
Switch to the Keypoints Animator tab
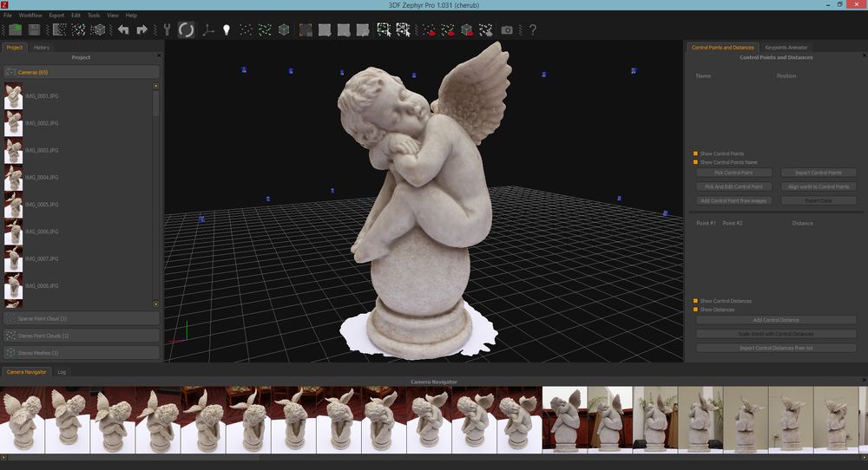pos(786,48)
